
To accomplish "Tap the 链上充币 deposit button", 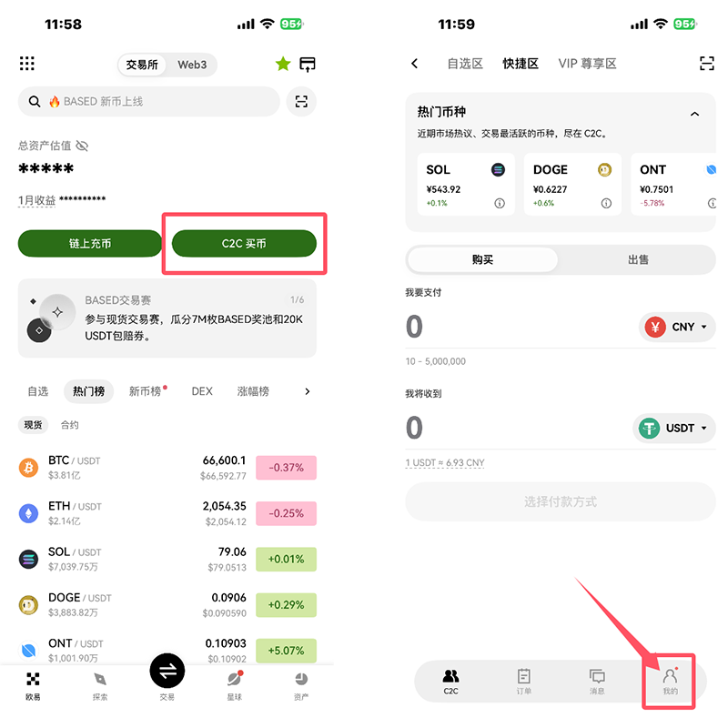I will click(90, 243).
